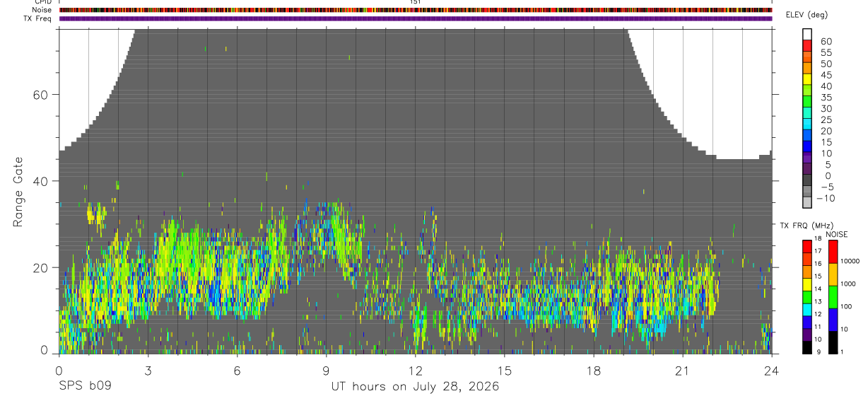This screenshot has width=868, height=401.
Task: Click the TX Freq purple bar
Action: (415, 18)
